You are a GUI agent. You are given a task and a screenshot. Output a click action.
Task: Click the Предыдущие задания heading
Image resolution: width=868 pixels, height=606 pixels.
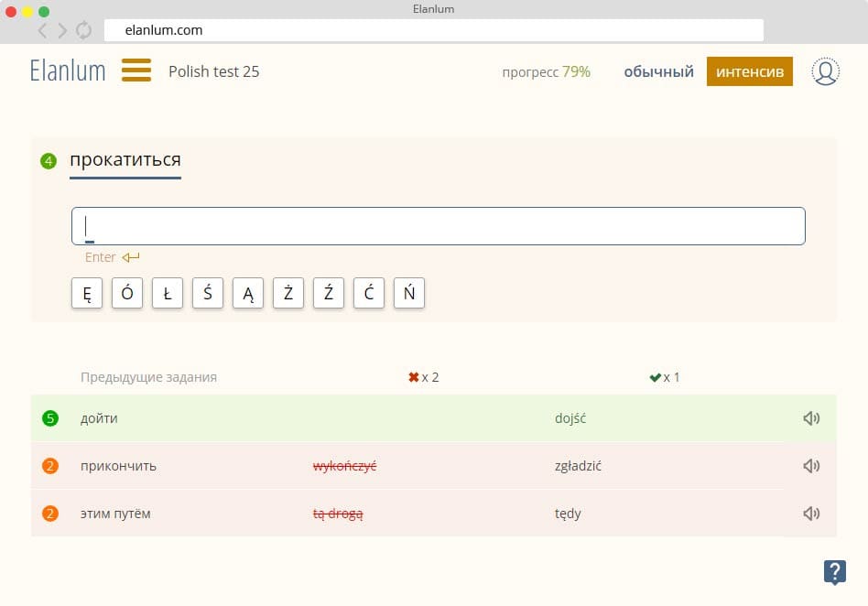pos(149,377)
